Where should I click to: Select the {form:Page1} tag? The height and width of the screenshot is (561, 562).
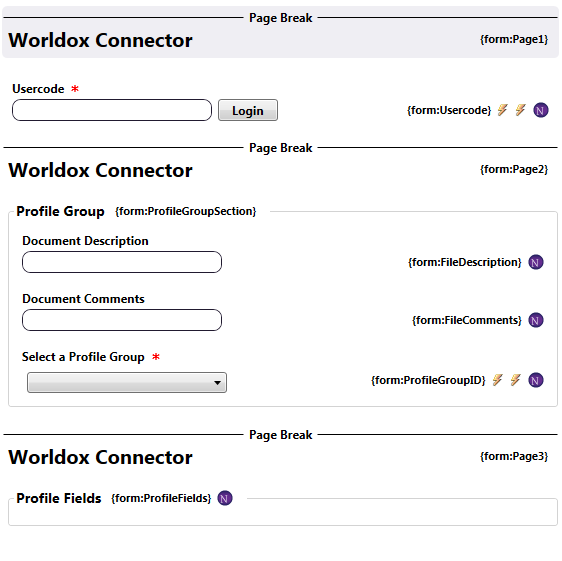(514, 39)
